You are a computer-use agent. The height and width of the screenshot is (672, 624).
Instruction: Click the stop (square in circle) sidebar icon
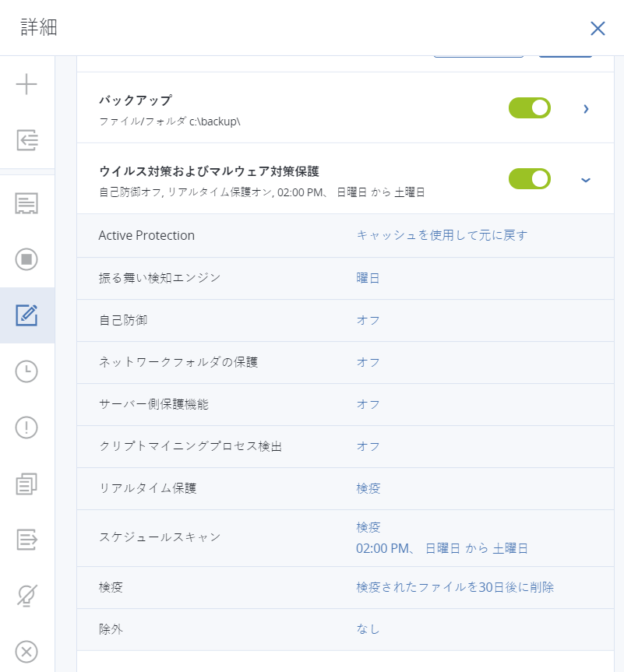(x=26, y=259)
